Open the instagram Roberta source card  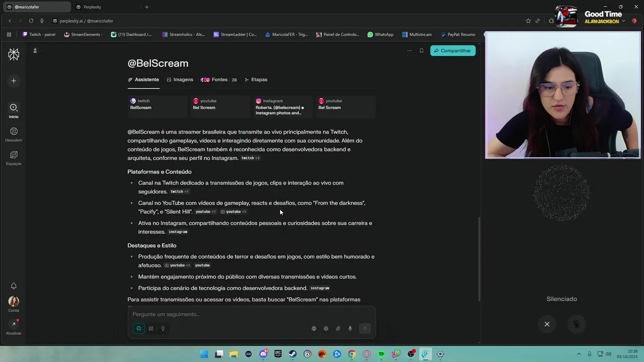point(283,107)
